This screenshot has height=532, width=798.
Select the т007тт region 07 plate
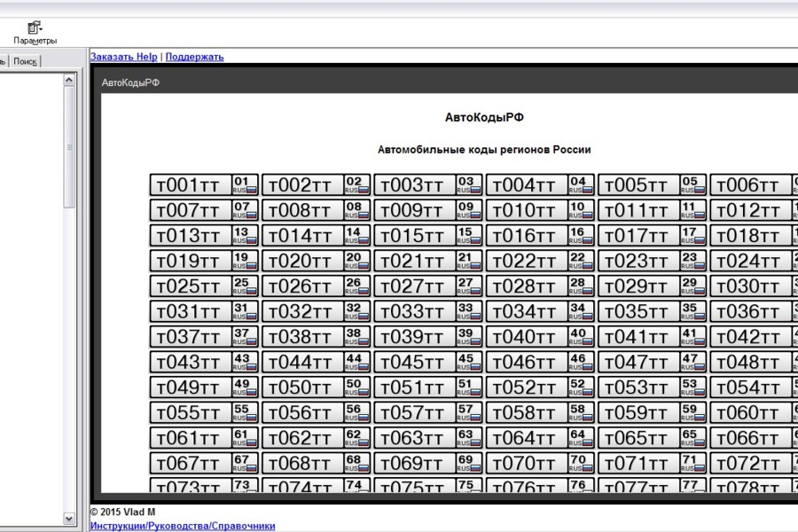204,210
